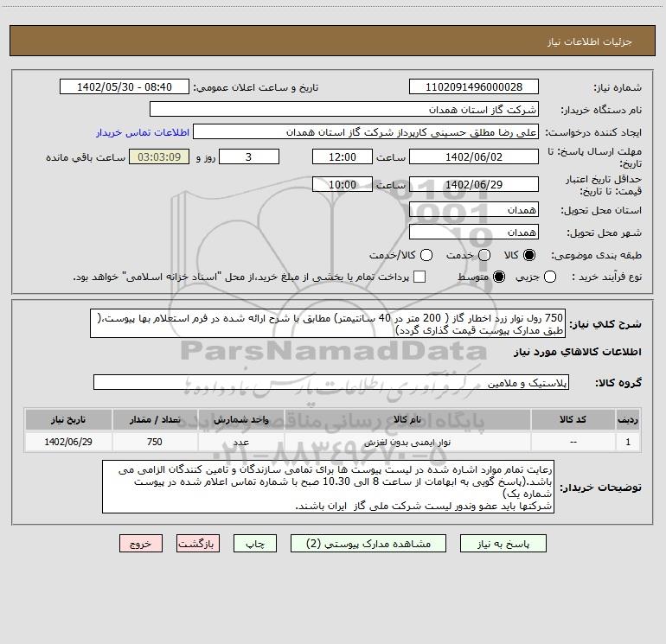
Task: Select table row نوار ایمنی بدون لغزش
Action: pyautogui.click(x=333, y=442)
